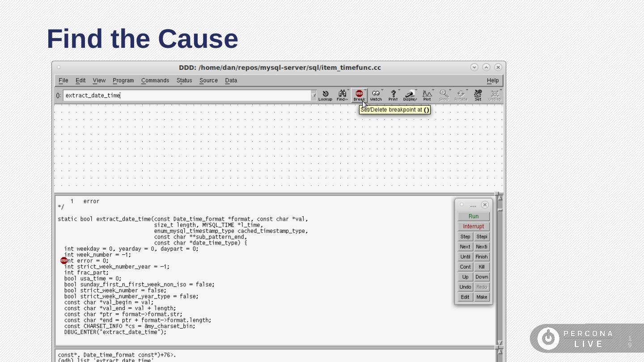Click the Cont button
This screenshot has height=362, width=644.
pyautogui.click(x=465, y=267)
